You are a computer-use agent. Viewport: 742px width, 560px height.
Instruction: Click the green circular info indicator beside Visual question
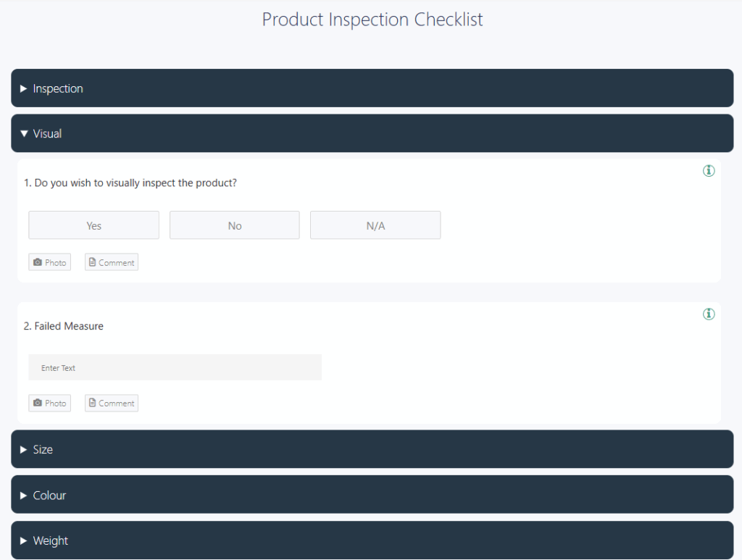pyautogui.click(x=709, y=171)
